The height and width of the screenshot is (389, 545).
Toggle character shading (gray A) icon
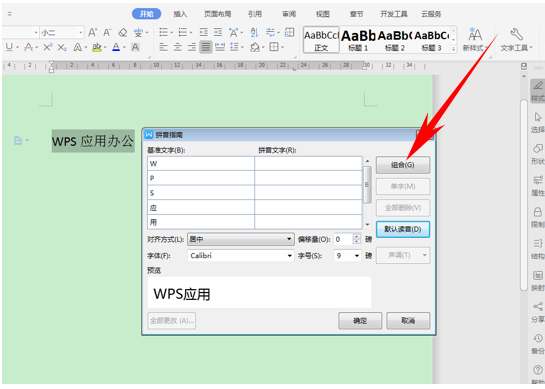(135, 47)
